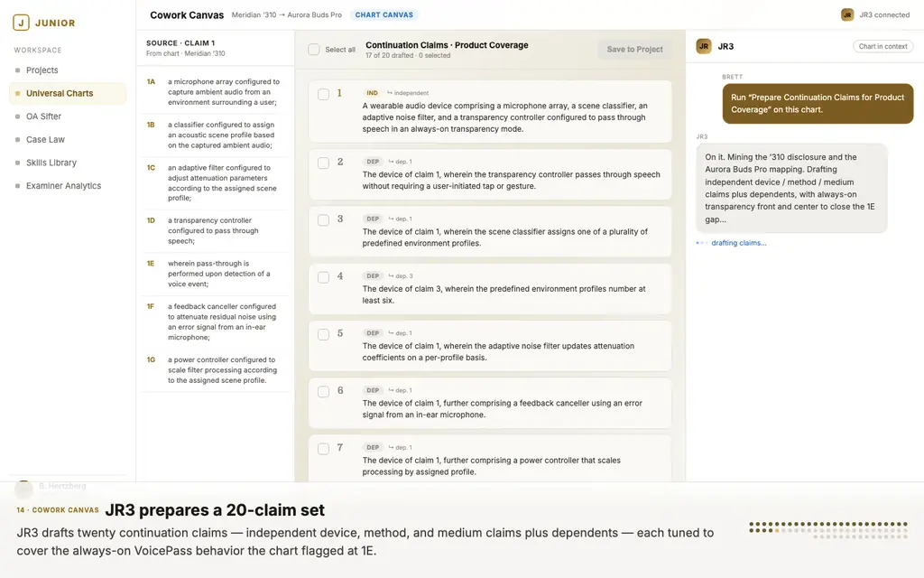Select source claim element 1G
The image size is (924, 578).
pyautogui.click(x=215, y=369)
